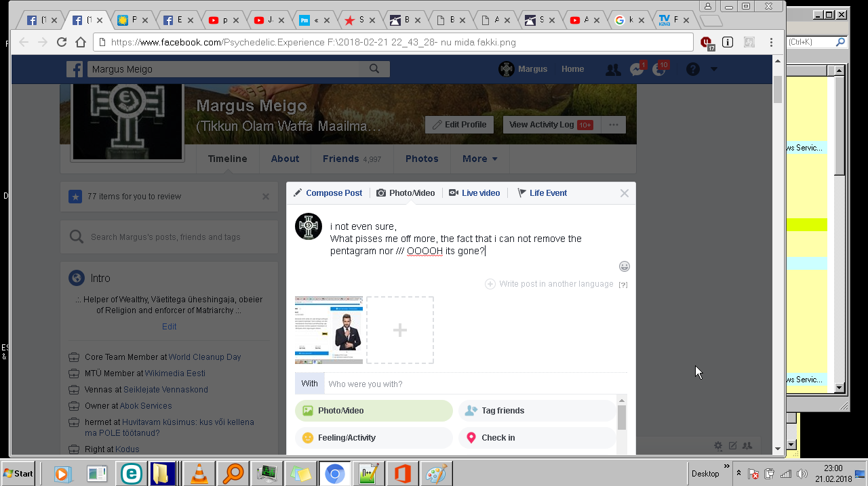Create a Life Event
The width and height of the screenshot is (868, 486).
pos(542,193)
